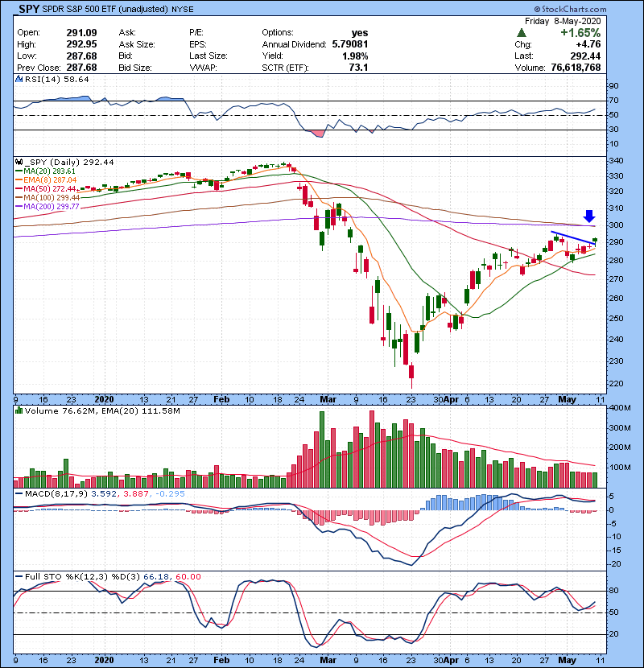Click the MACD signal value 3.887
The width and height of the screenshot is (644, 668).
[136, 494]
